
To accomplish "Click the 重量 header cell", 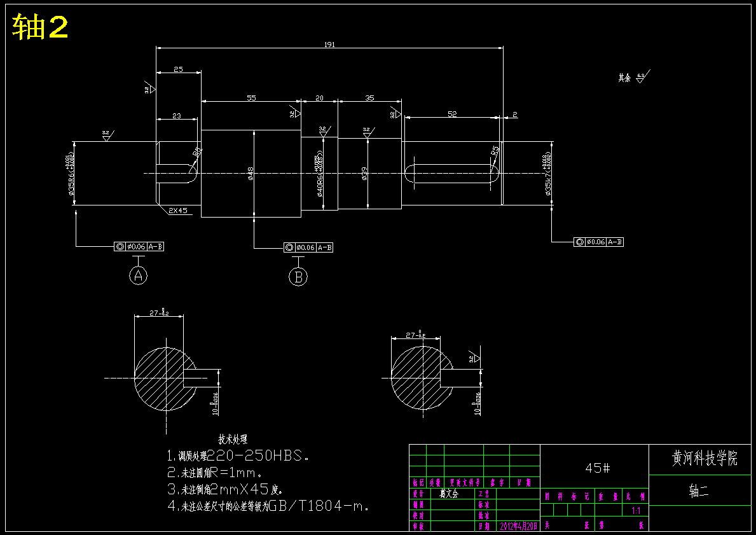I will [x=607, y=496].
